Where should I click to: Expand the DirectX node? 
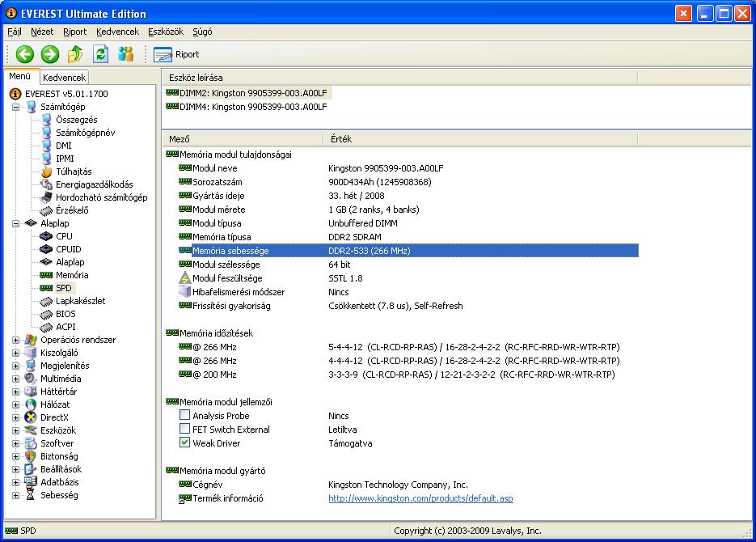(x=16, y=418)
